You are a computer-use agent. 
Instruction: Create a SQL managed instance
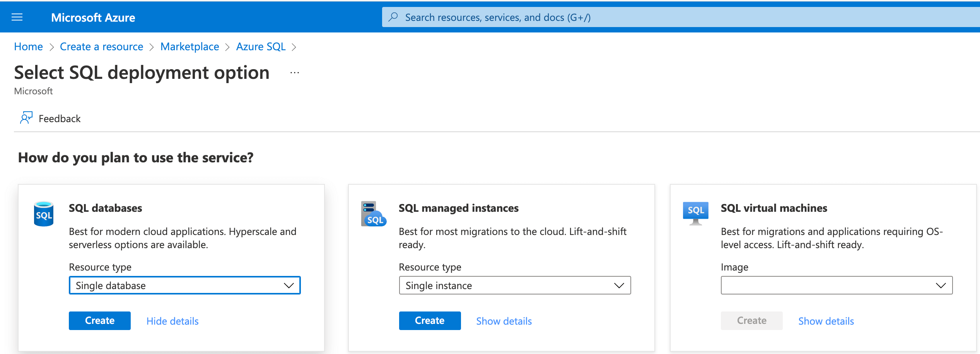[x=429, y=321]
